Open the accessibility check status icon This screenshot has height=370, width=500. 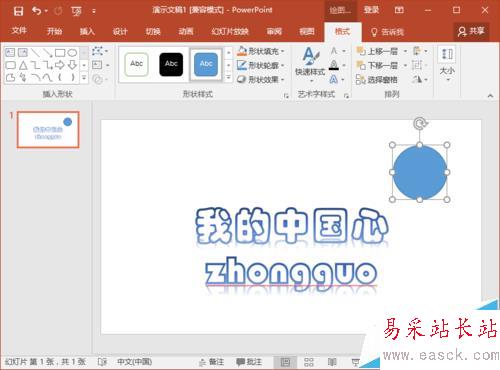(102, 362)
